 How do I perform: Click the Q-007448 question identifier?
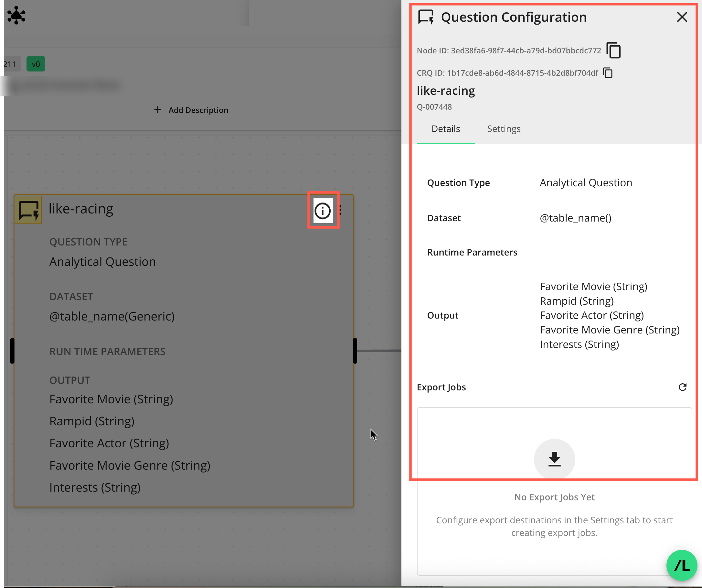(434, 107)
